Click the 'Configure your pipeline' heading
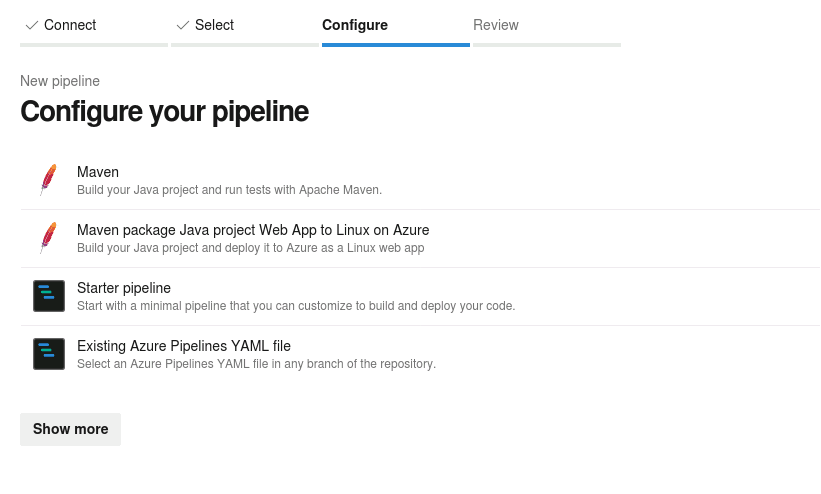This screenshot has height=494, width=821. click(x=164, y=112)
